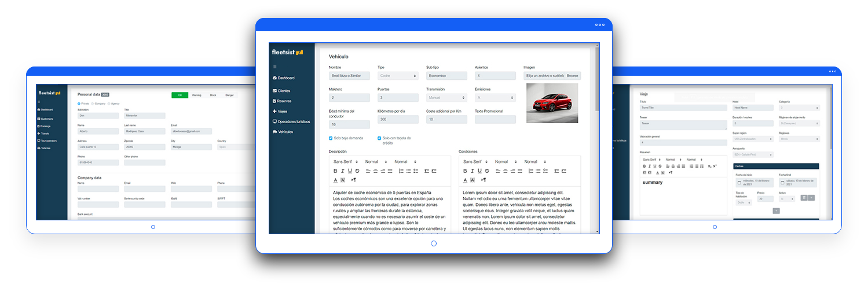Click the calendar icon for Fecha de inicio

pyautogui.click(x=739, y=182)
